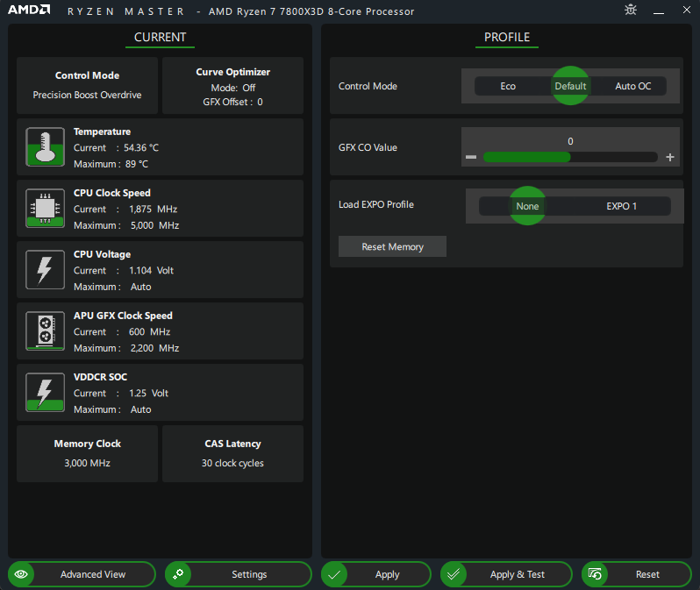This screenshot has width=700, height=590.
Task: Click Apply & Test button
Action: [506, 574]
